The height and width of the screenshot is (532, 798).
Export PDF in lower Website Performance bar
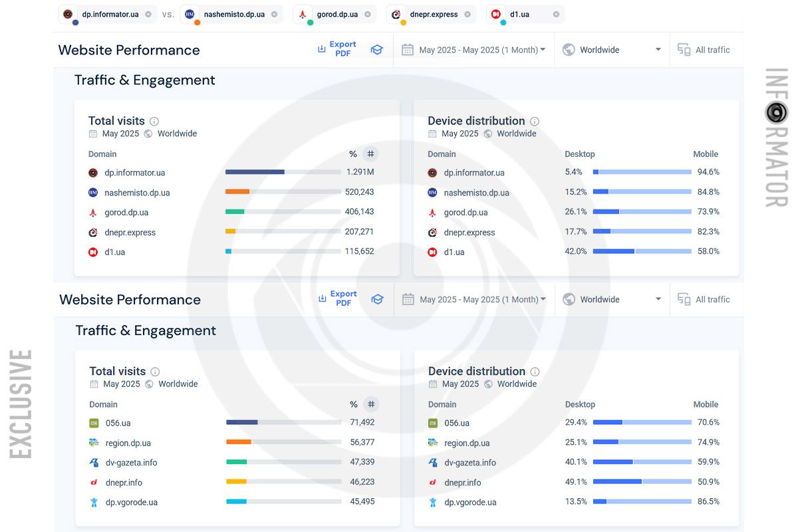tap(338, 299)
